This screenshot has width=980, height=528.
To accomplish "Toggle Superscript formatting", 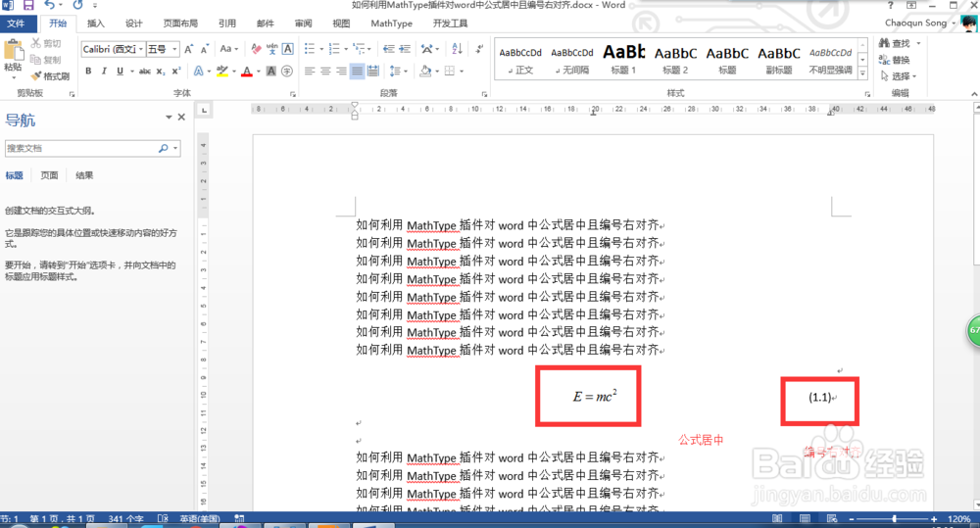I will pyautogui.click(x=176, y=72).
